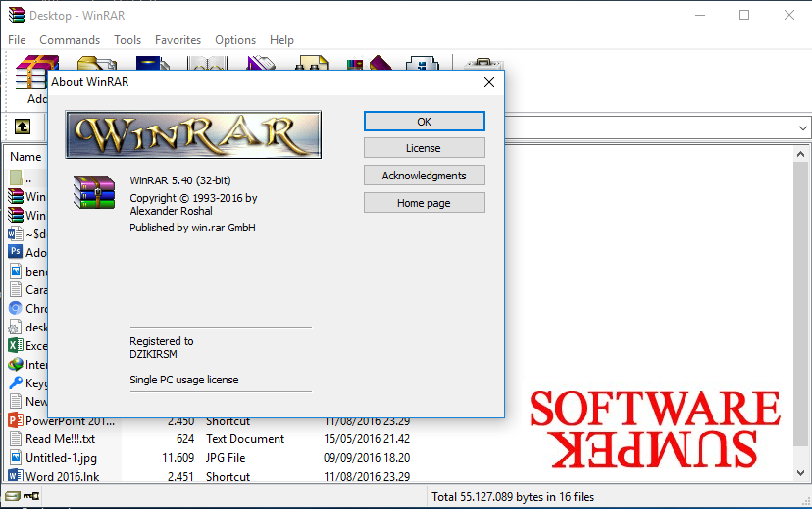Click the file list scrollbar up arrow
812x509 pixels.
coord(800,154)
